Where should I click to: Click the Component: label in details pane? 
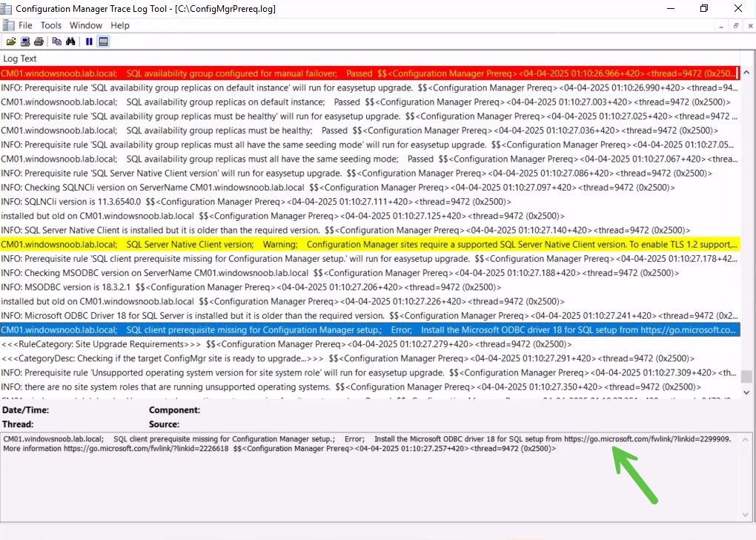coord(174,410)
